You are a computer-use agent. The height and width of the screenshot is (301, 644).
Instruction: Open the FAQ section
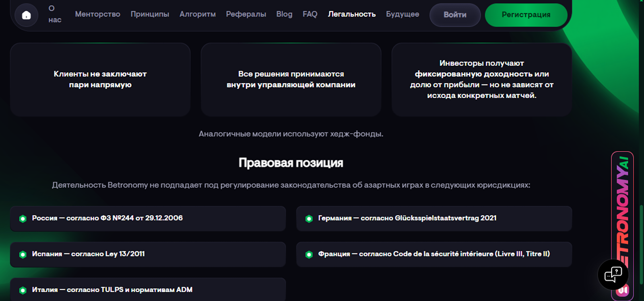click(310, 14)
